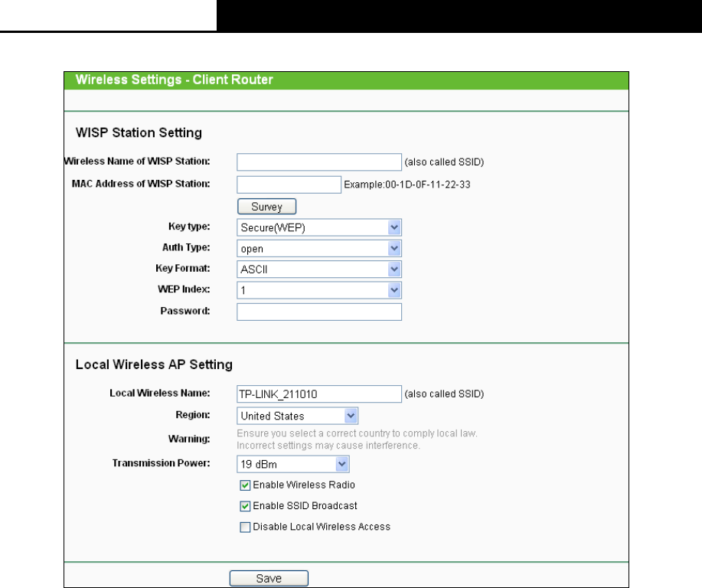The height and width of the screenshot is (588, 702).
Task: Click the 'WEP Index:' label
Action: click(184, 289)
